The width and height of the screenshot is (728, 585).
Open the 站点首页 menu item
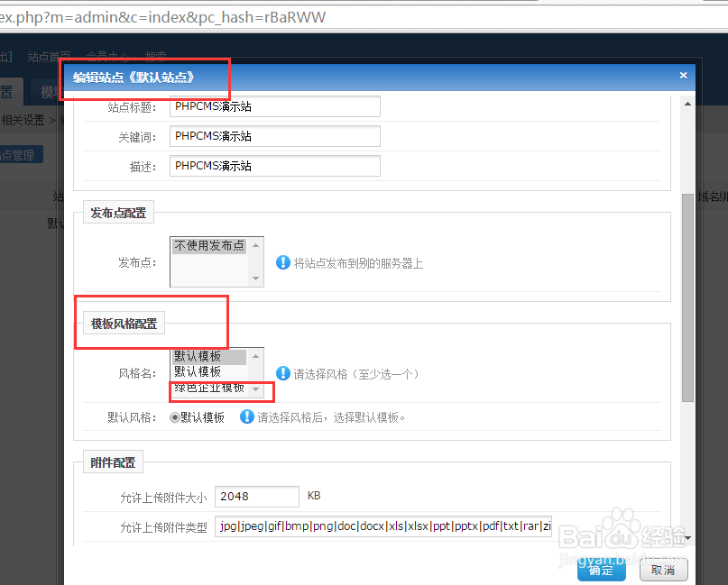[48, 56]
